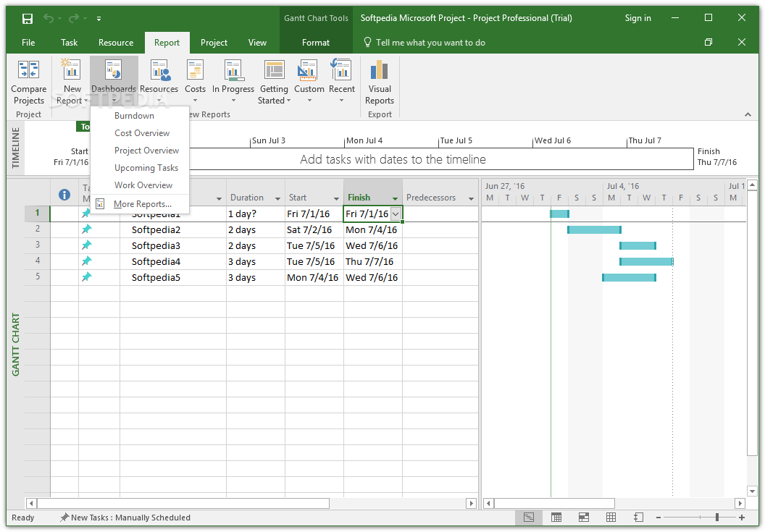Open the Start column filter dropdown
Image resolution: width=765 pixels, height=532 pixels.
click(x=336, y=198)
